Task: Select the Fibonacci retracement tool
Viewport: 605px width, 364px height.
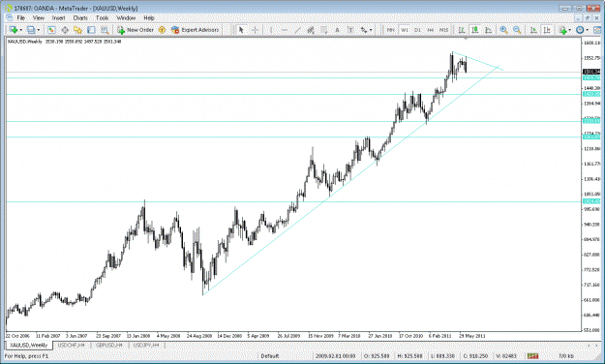Action: click(x=324, y=30)
